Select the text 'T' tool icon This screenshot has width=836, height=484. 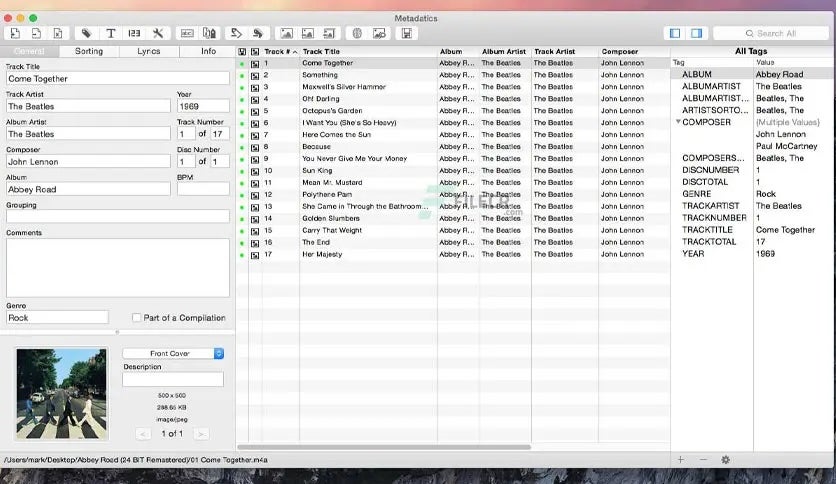(x=111, y=33)
